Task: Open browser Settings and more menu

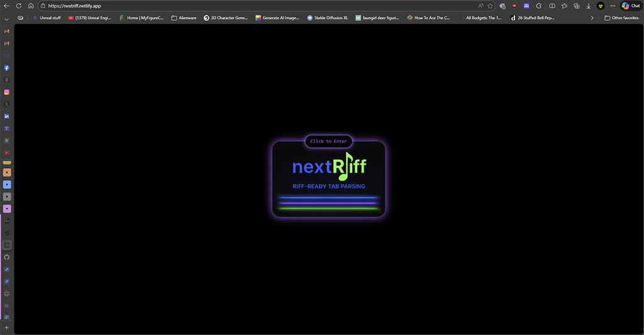Action: pos(613,6)
